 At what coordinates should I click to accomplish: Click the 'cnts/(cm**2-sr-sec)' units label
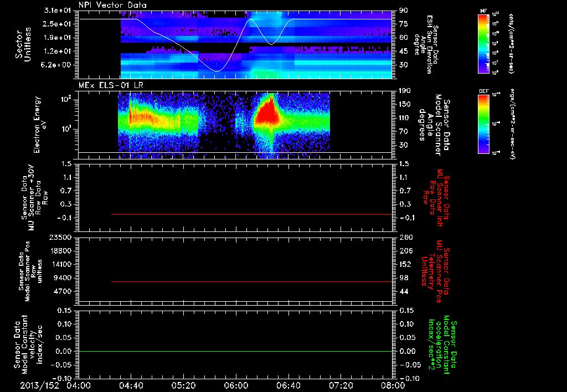[511, 43]
